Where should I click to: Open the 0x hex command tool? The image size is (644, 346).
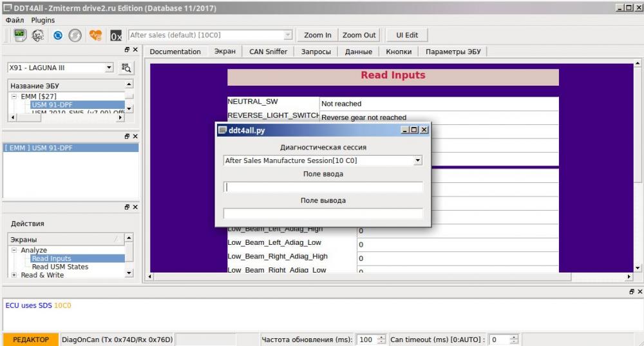pos(116,35)
